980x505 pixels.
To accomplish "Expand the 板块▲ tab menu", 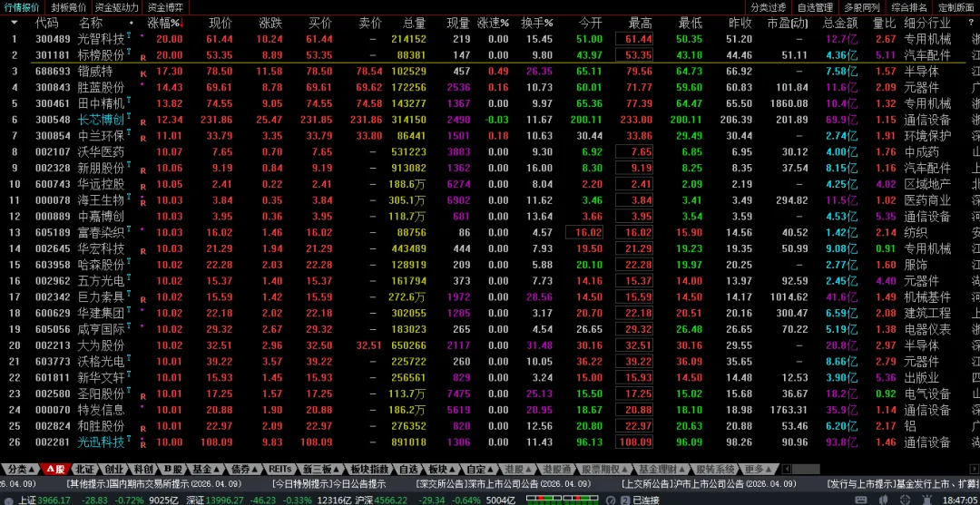I will tap(440, 470).
